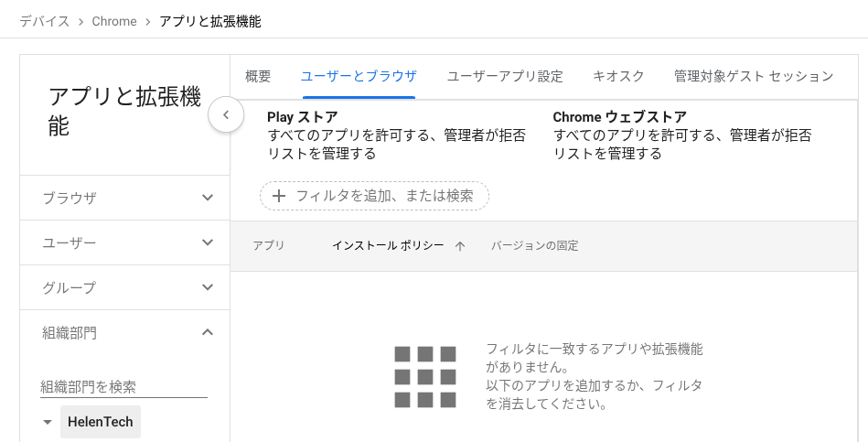Collapse the HelenTech tree triangle
This screenshot has width=868, height=442.
[48, 423]
